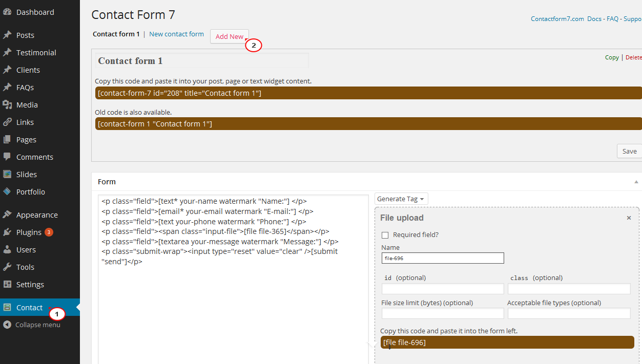The height and width of the screenshot is (364, 642).
Task: Open the Users menu item
Action: tap(26, 250)
